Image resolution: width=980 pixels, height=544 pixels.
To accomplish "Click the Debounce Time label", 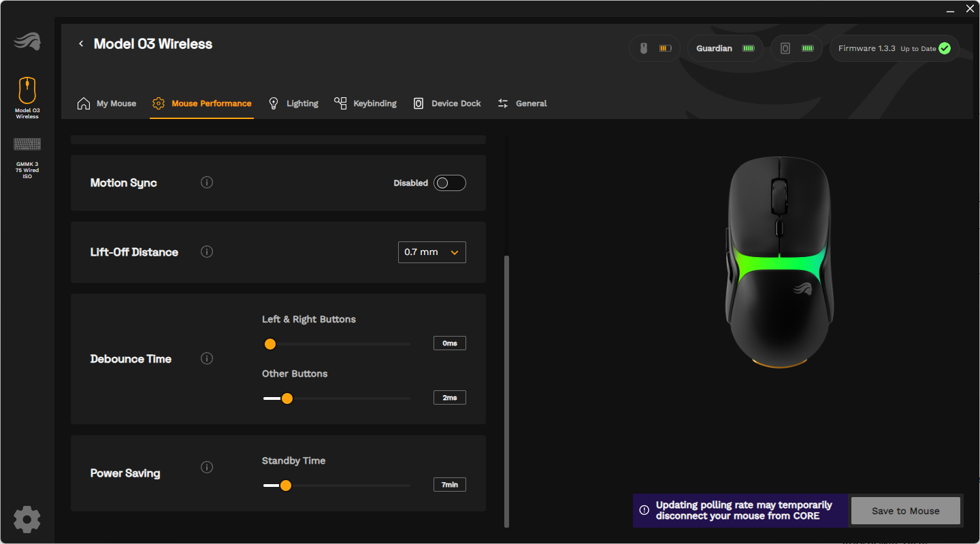I will (x=131, y=359).
